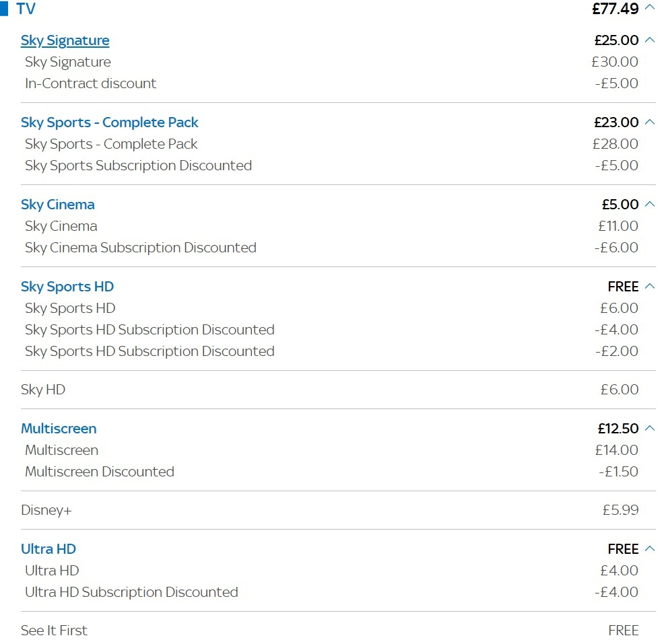Collapse the Sky Sports Complete Pack chevron
This screenshot has height=644, width=662.
(650, 122)
